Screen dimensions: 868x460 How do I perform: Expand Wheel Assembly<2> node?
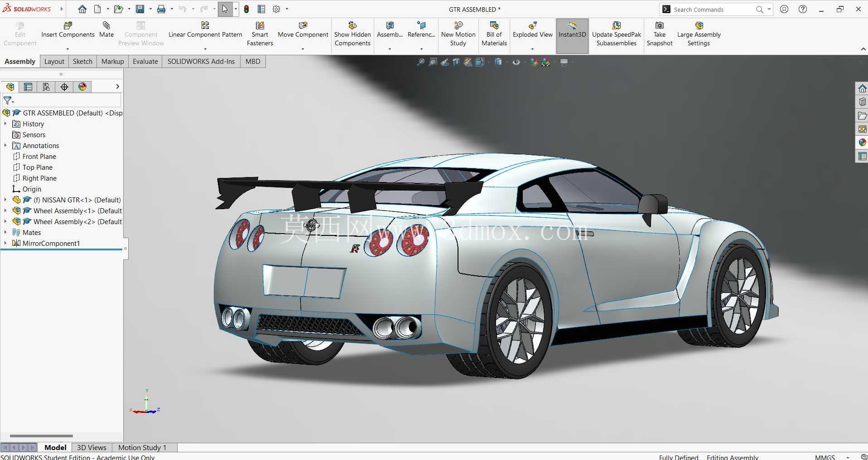click(5, 221)
